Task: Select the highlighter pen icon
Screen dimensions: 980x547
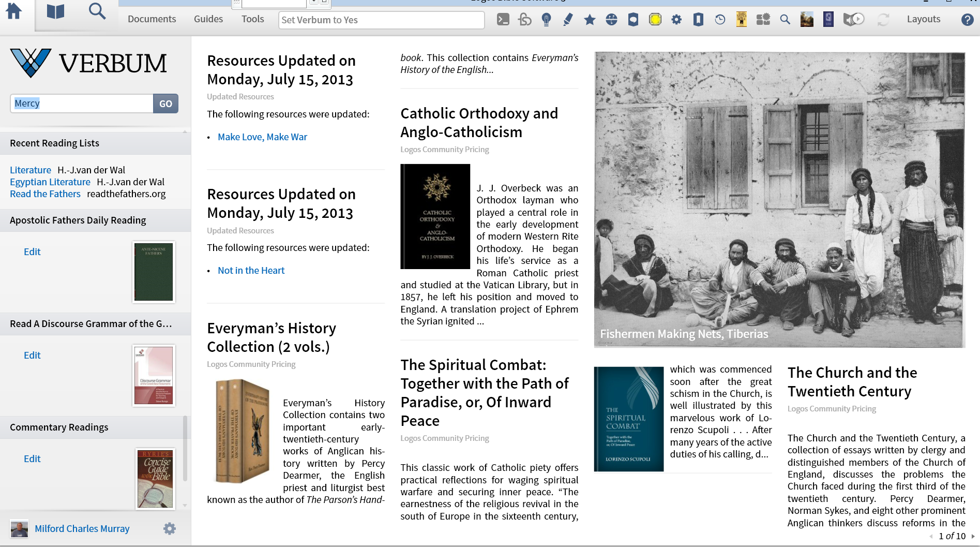Action: click(568, 20)
